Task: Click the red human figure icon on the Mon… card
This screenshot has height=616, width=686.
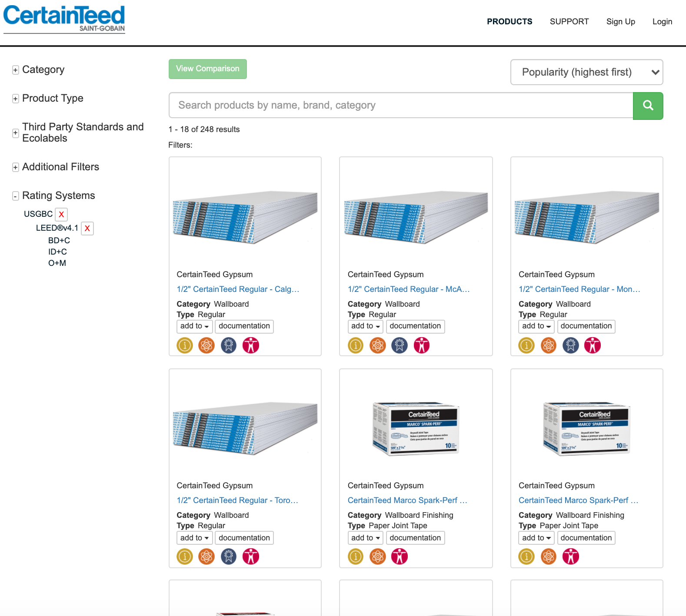Action: [x=593, y=345]
